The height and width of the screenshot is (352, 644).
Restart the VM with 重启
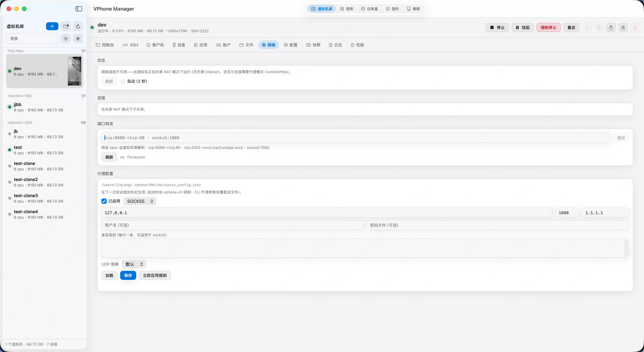pyautogui.click(x=571, y=27)
